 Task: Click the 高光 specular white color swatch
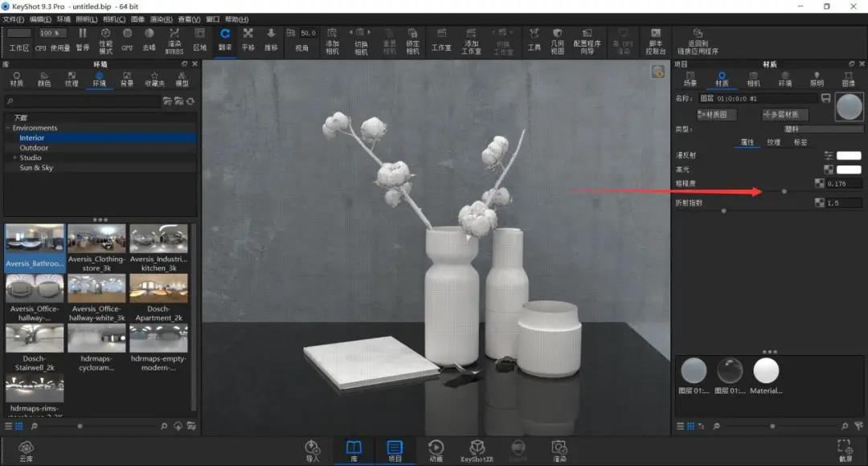pyautogui.click(x=849, y=170)
